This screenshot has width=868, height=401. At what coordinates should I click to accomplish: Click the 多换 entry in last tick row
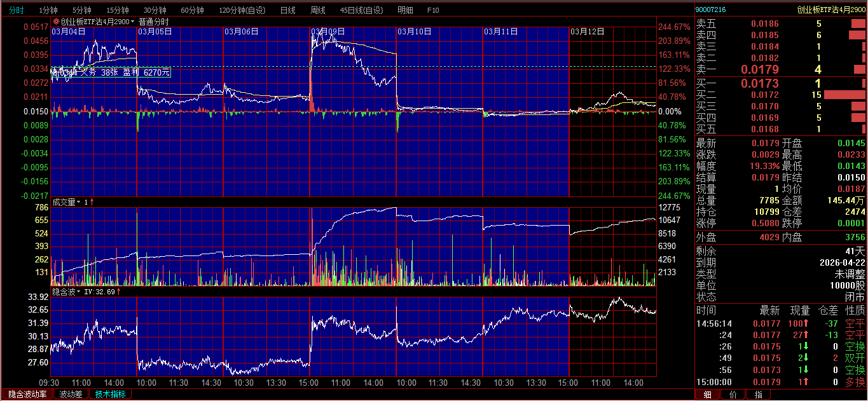pyautogui.click(x=855, y=382)
